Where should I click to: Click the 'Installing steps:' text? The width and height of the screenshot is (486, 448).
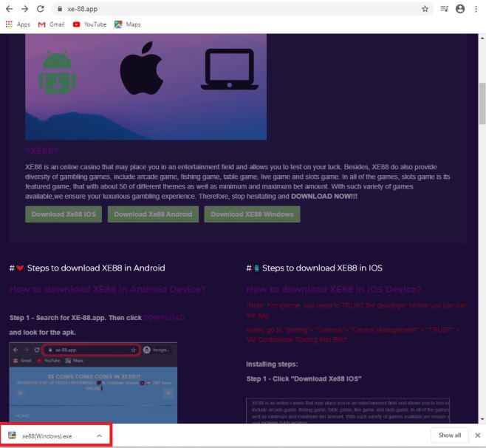272,364
